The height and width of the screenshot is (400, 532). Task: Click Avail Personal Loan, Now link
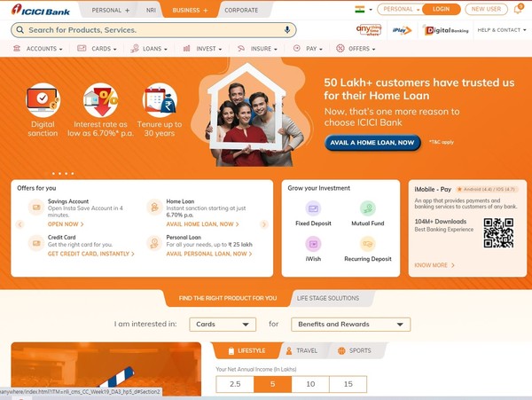209,254
